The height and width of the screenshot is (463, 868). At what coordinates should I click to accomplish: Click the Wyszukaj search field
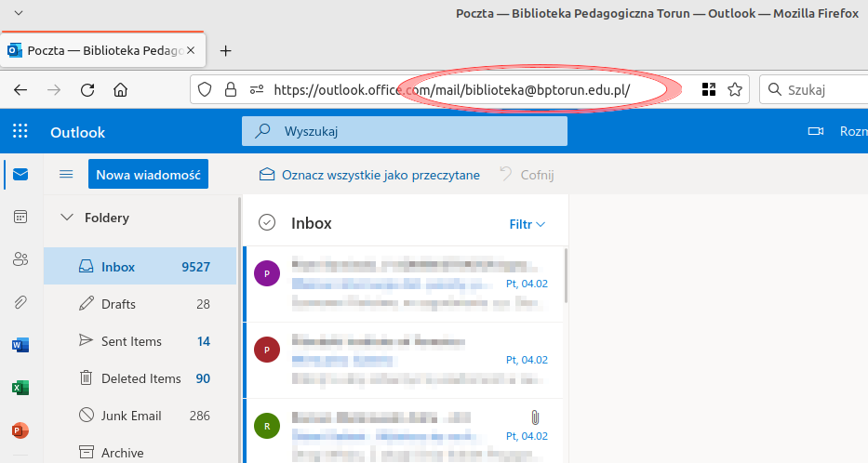(x=405, y=132)
